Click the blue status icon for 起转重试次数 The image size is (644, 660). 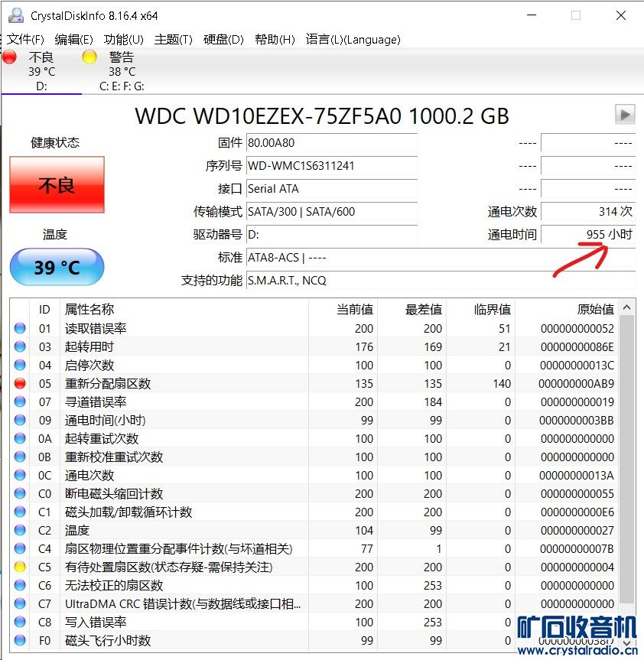click(20, 438)
